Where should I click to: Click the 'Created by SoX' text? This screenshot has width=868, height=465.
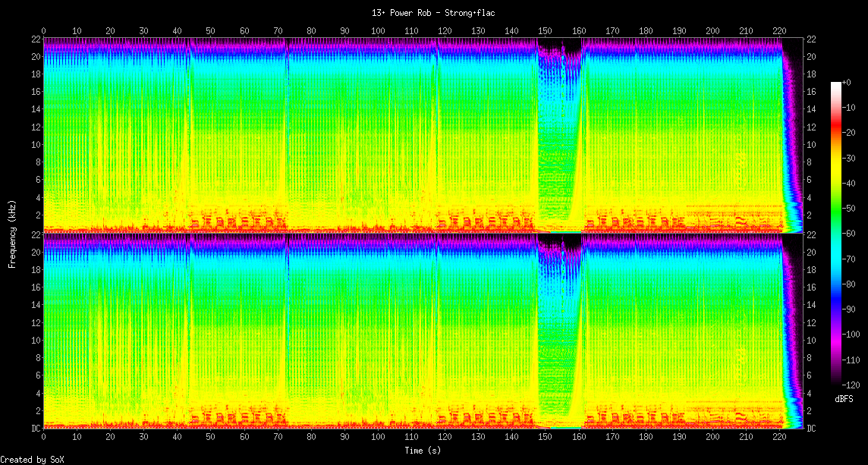tap(31, 459)
